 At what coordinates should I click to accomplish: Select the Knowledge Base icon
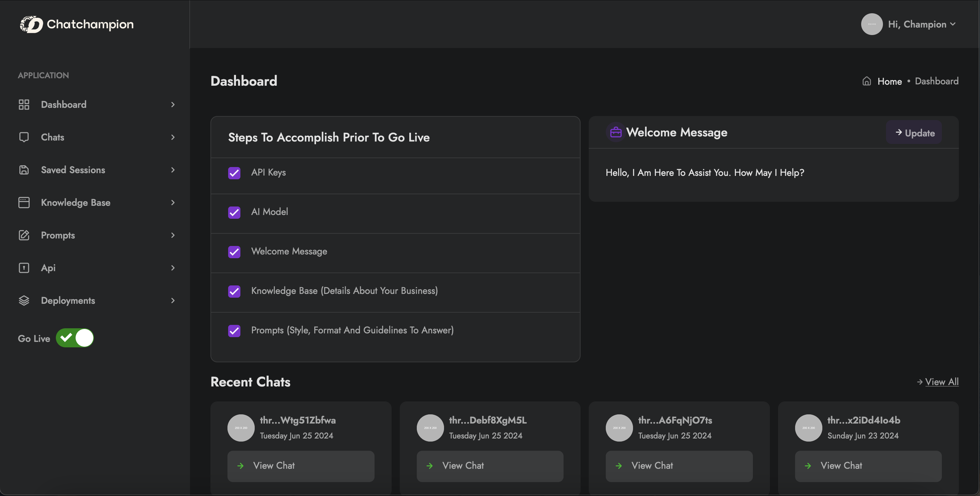tap(24, 202)
